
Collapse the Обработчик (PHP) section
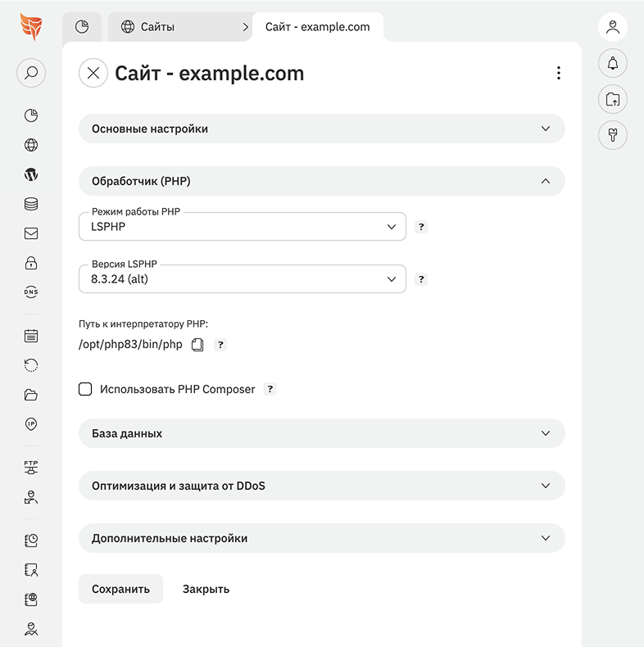tap(321, 181)
